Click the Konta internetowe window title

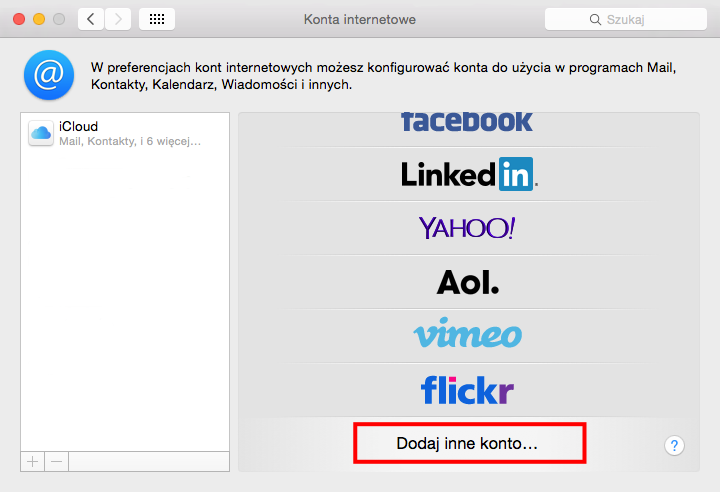(360, 19)
